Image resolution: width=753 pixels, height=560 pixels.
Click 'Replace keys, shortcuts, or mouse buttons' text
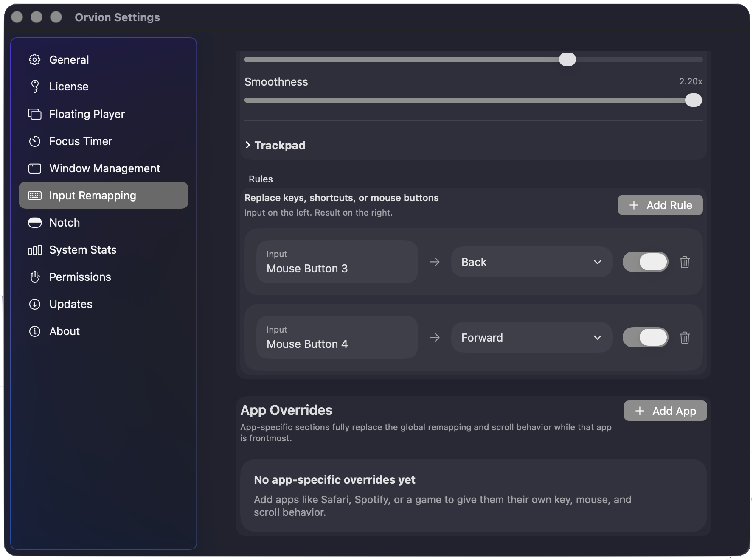(x=341, y=198)
